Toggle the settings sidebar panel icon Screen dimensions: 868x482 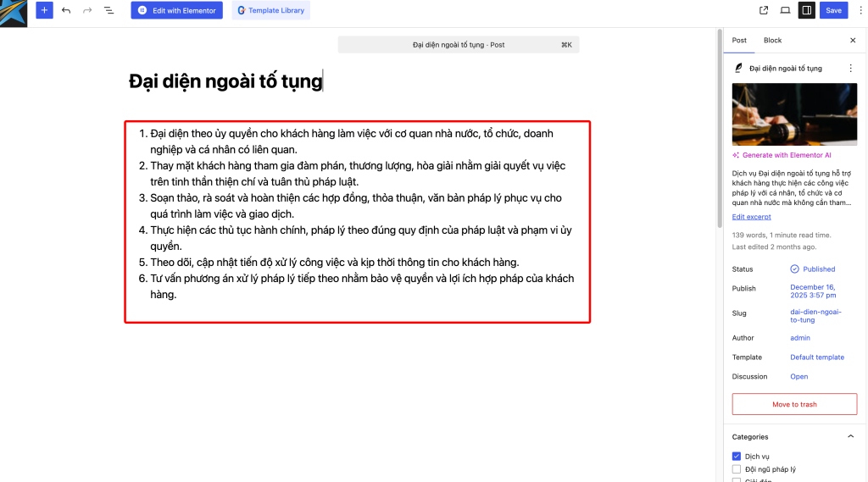click(806, 10)
